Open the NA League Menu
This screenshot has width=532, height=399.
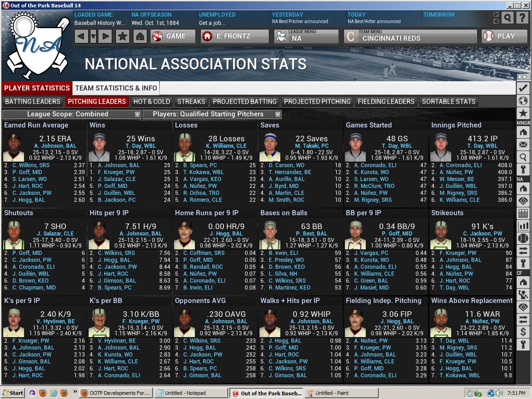[x=306, y=36]
